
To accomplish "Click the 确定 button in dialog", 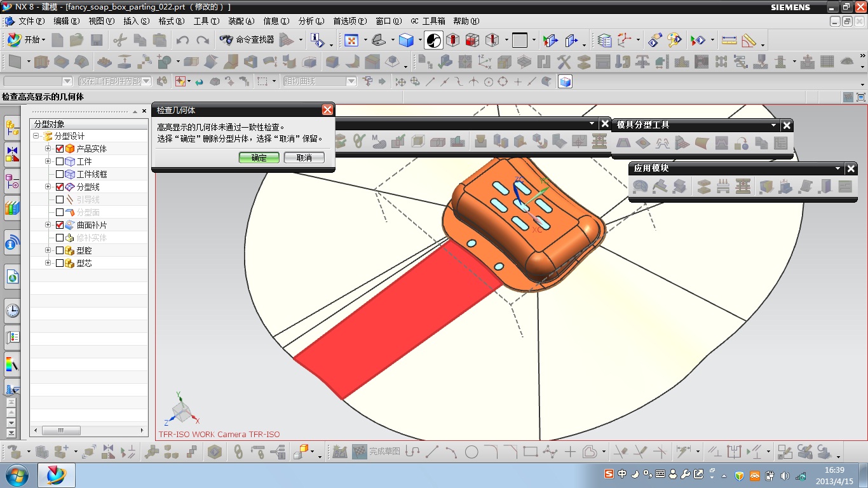I will click(x=259, y=158).
